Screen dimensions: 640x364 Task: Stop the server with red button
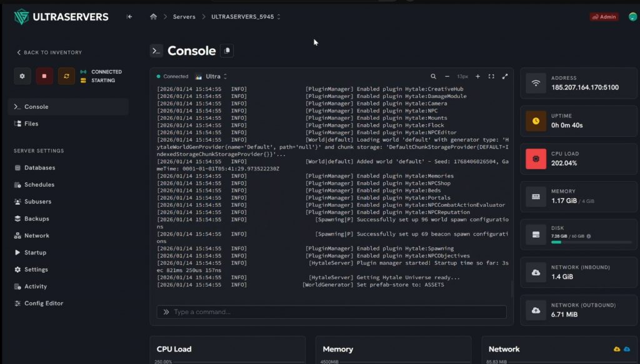44,76
